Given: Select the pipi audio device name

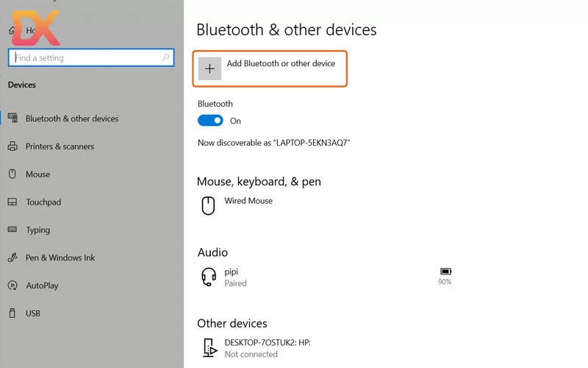Looking at the screenshot, I should [x=231, y=272].
